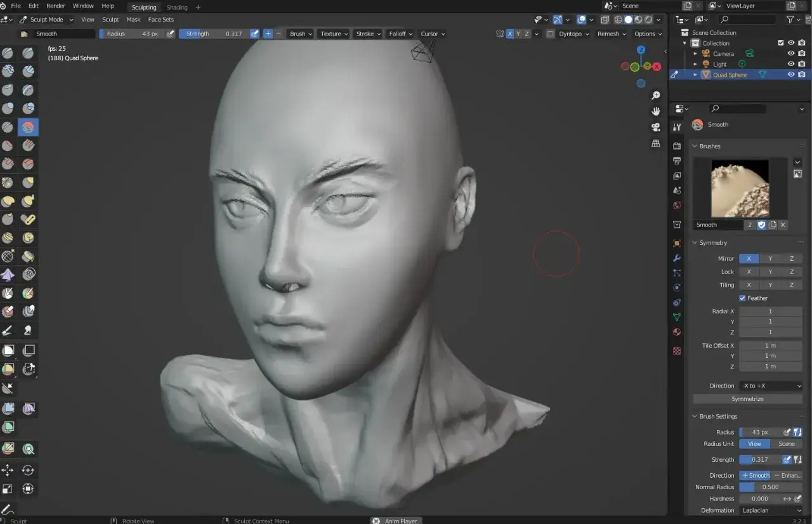Expand the Quad Sphere tree item
812x524 pixels.
pyautogui.click(x=695, y=75)
